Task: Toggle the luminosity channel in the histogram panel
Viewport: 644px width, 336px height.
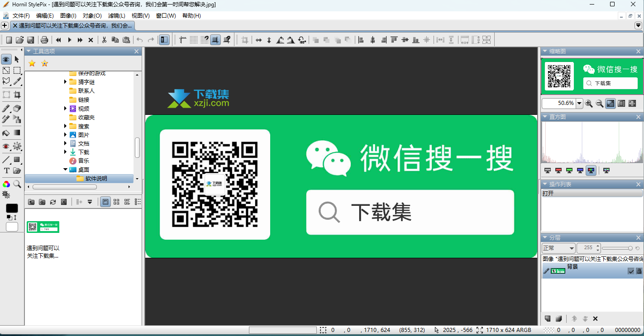Action: coord(548,170)
